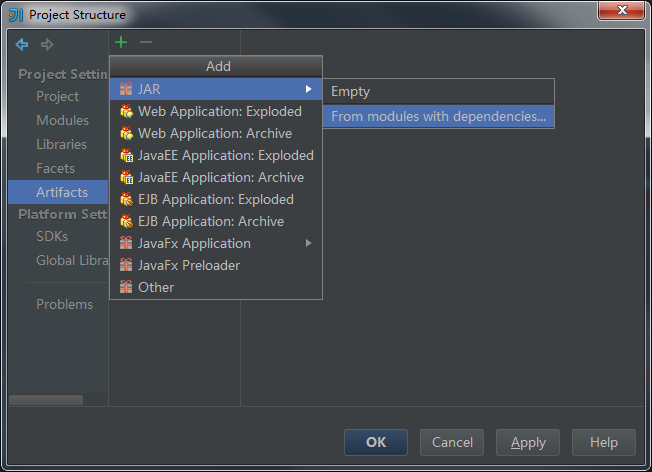
Task: Click the Cancel button
Action: 452,442
